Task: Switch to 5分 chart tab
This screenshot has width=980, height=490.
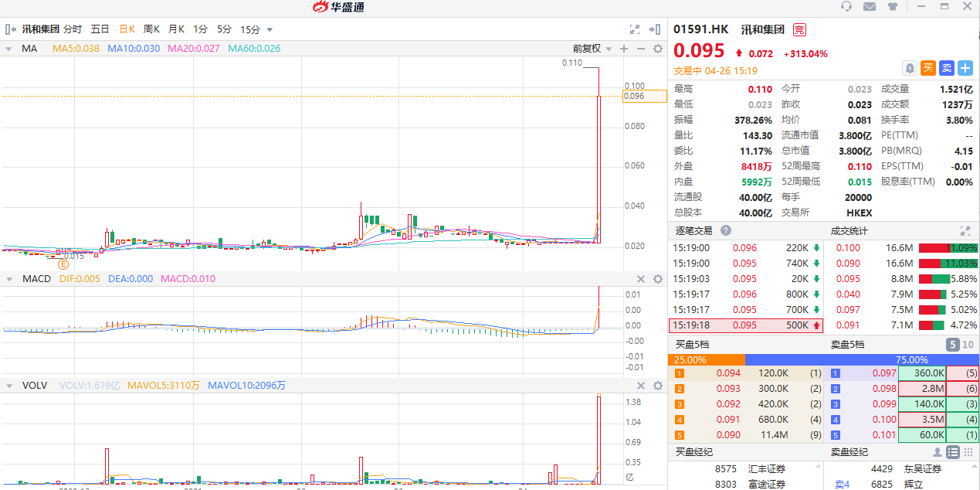Action: (x=224, y=29)
